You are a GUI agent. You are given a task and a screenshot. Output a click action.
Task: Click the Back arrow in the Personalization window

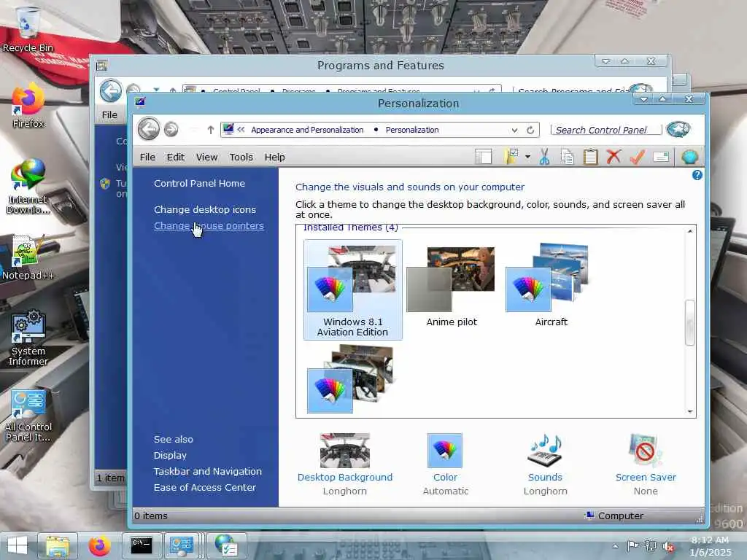coord(149,128)
